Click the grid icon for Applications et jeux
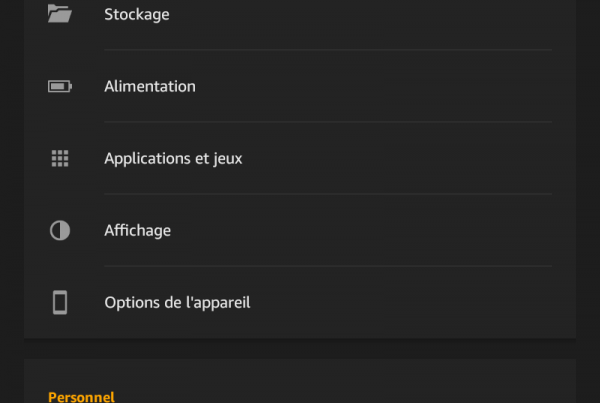600x403 pixels. pos(60,158)
